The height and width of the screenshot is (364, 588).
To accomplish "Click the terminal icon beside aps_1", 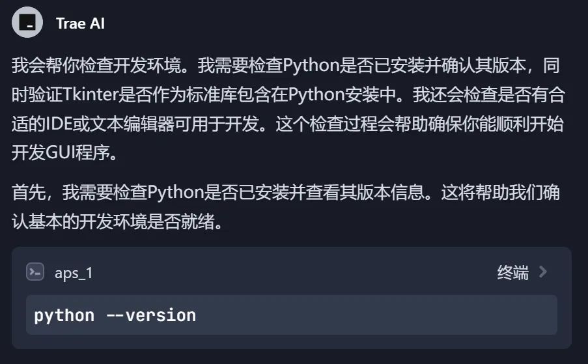I will (35, 272).
